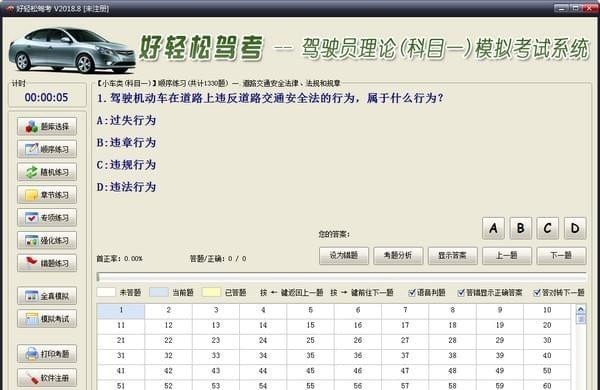Screen dimensions: 600x390
Task: Jump to question 31 in grid
Action: point(121,356)
